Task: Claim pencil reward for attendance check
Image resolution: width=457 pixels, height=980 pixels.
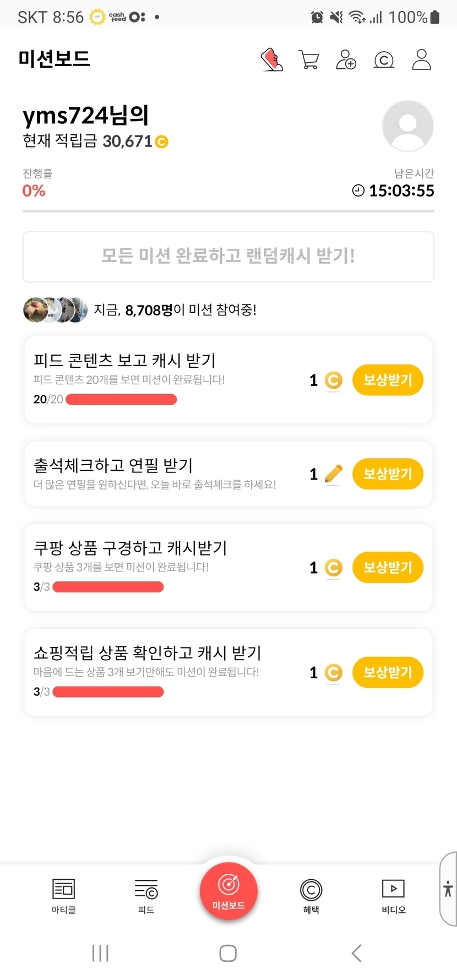Action: tap(388, 474)
